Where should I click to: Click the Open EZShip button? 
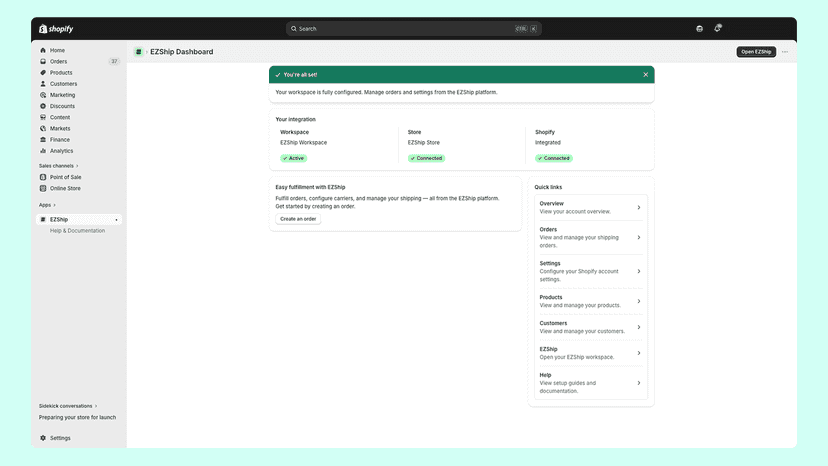coord(756,52)
